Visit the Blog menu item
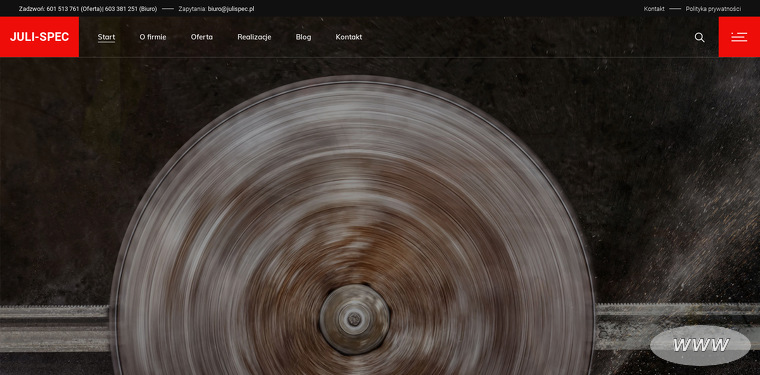The width and height of the screenshot is (760, 375). click(x=303, y=37)
